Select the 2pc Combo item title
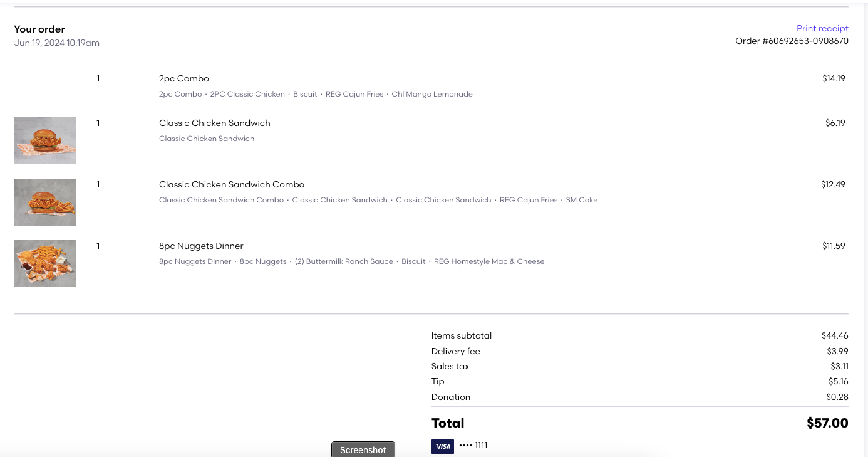Screen dimensions: 868x457 click(x=184, y=78)
